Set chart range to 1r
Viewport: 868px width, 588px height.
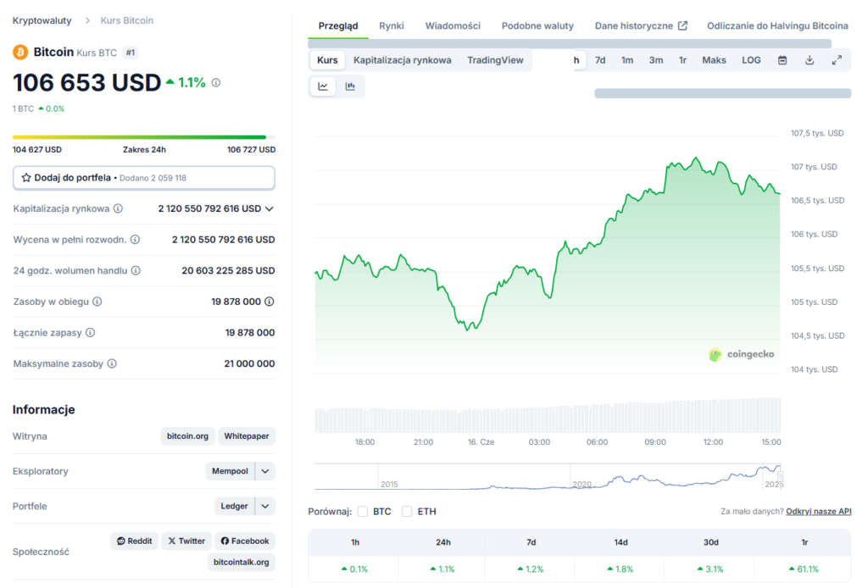(683, 60)
